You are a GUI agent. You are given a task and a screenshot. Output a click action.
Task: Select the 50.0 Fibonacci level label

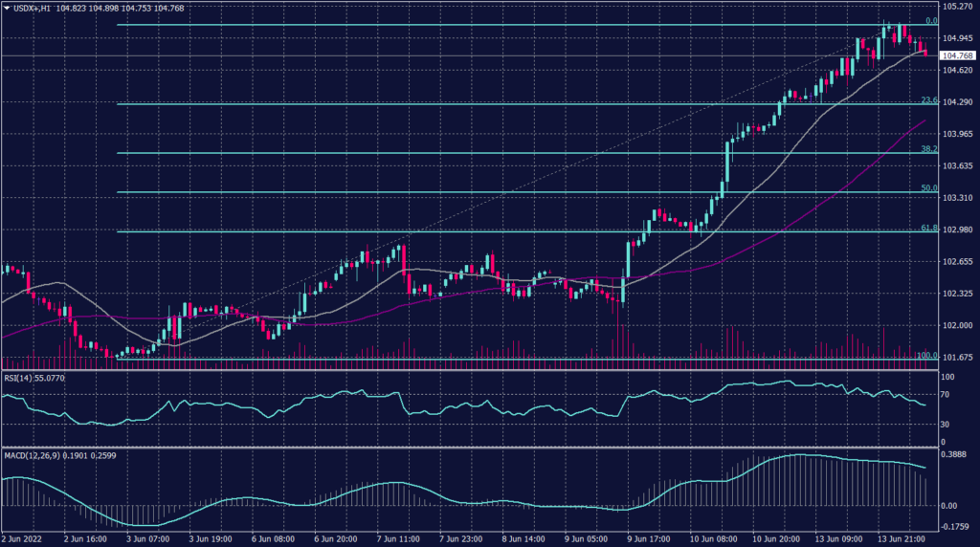coord(927,188)
